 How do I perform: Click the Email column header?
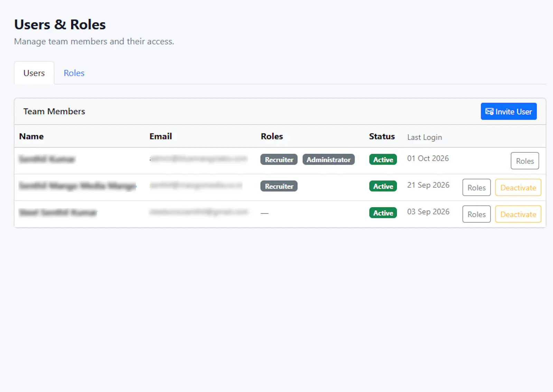pyautogui.click(x=161, y=136)
